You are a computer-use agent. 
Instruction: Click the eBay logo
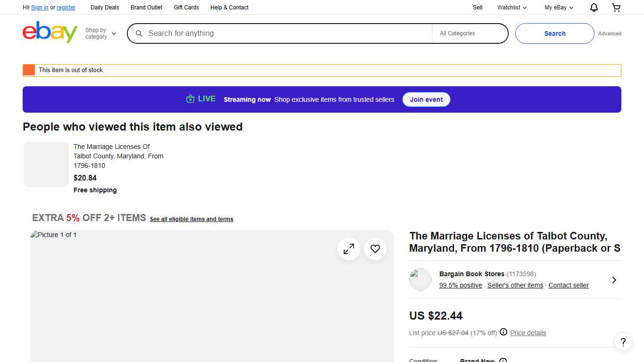point(50,33)
